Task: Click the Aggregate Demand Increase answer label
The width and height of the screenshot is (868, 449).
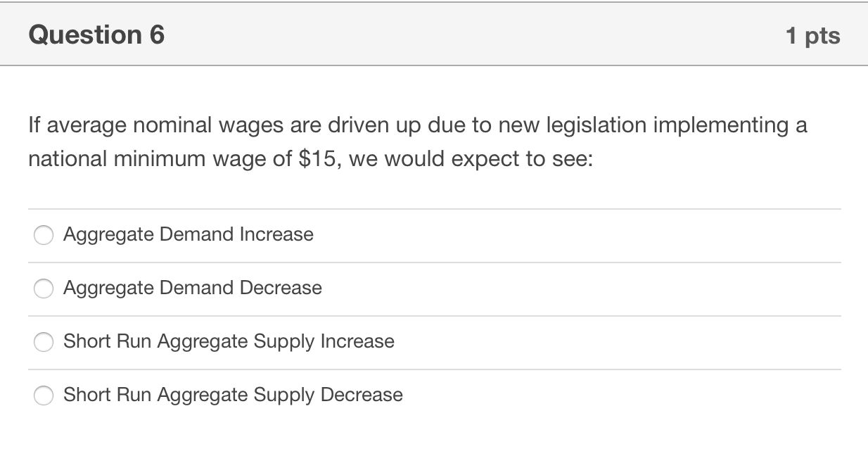Action: [x=189, y=235]
